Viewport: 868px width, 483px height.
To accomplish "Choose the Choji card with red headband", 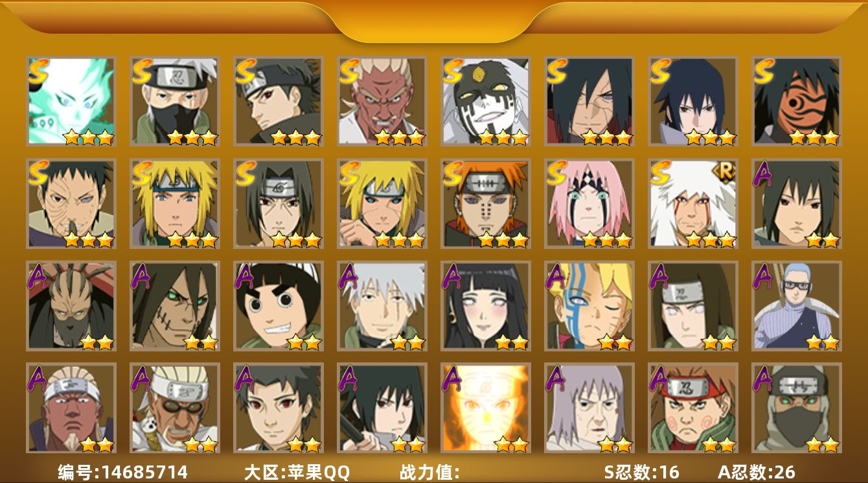I will click(693, 408).
